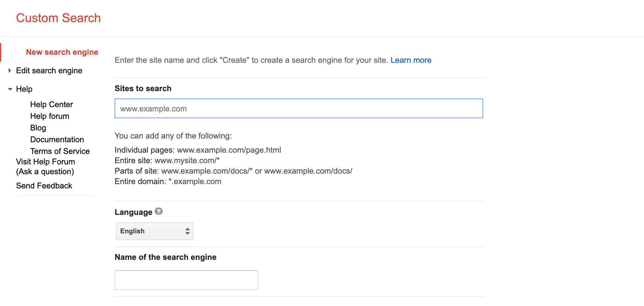Viewport: 644px width, 306px height.
Task: Click Name of the search engine heading
Action: (x=165, y=257)
